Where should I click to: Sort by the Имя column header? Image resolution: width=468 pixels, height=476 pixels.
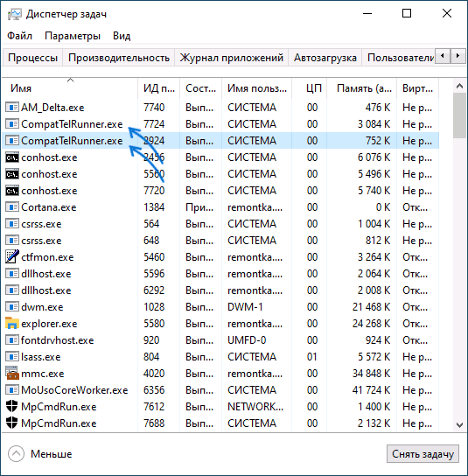pos(70,88)
